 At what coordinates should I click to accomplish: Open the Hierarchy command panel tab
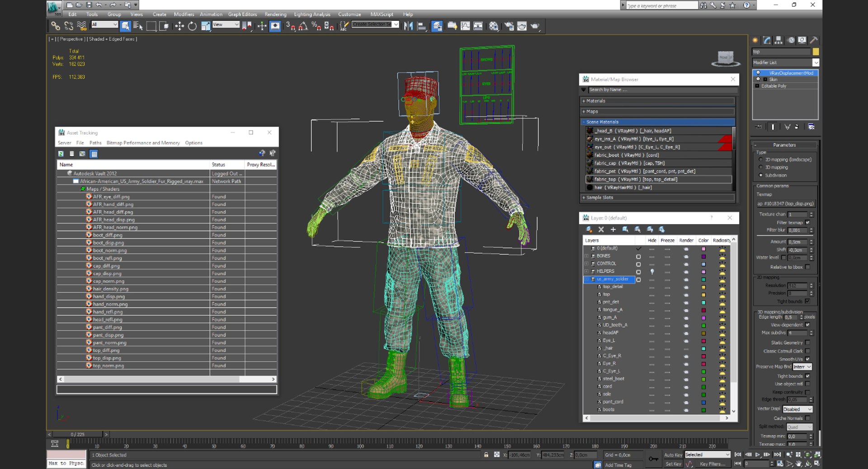tap(778, 40)
